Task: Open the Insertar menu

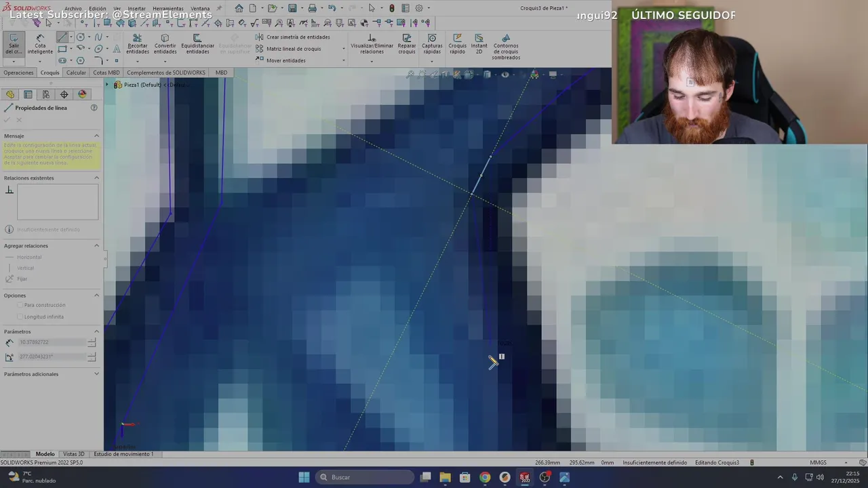Action: coord(136,9)
